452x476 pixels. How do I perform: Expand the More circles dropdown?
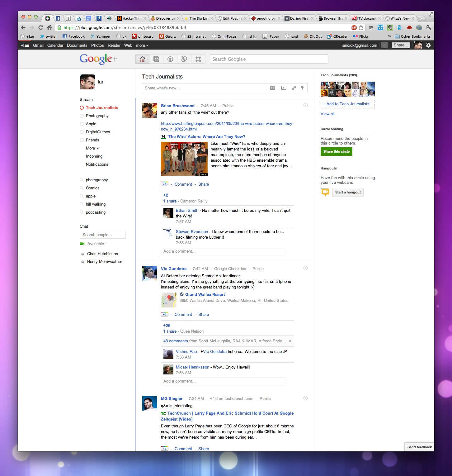click(x=92, y=148)
